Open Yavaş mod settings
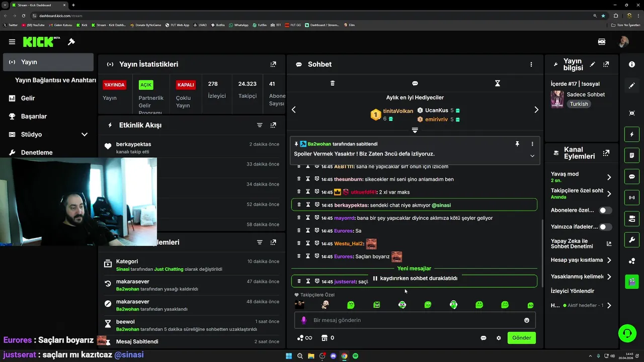Screen dimensions: 644x362 [x=581, y=177]
